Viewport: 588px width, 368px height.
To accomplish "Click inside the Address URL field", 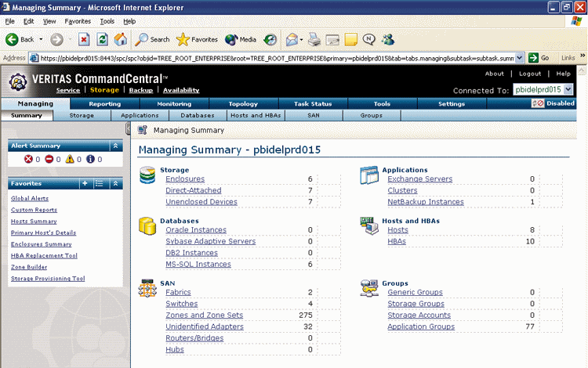I will click(277, 58).
